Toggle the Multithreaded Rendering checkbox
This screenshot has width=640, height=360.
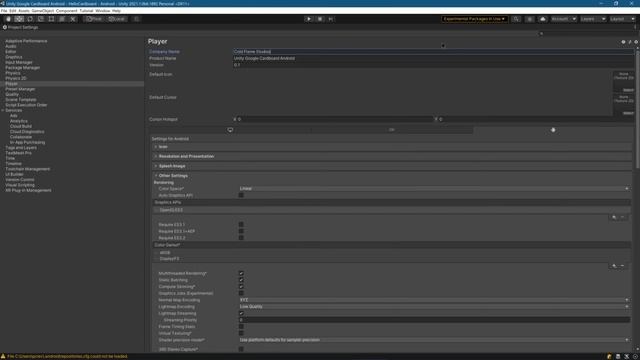[241, 273]
